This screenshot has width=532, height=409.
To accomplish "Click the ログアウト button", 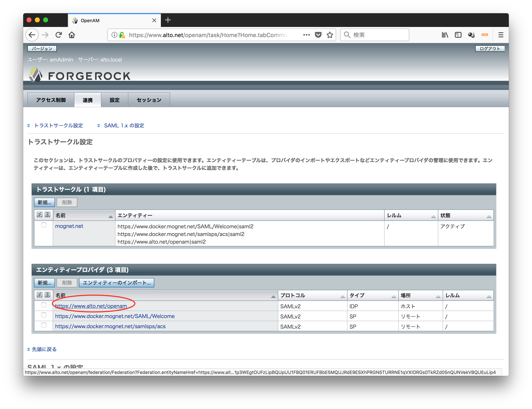I will point(490,48).
